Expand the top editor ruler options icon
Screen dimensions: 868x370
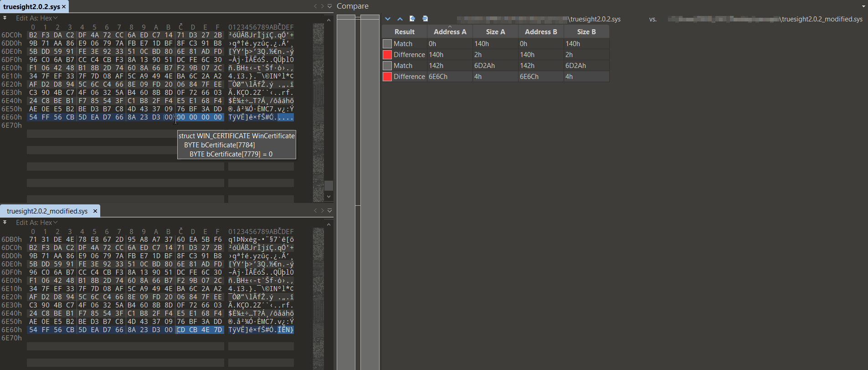(5, 18)
